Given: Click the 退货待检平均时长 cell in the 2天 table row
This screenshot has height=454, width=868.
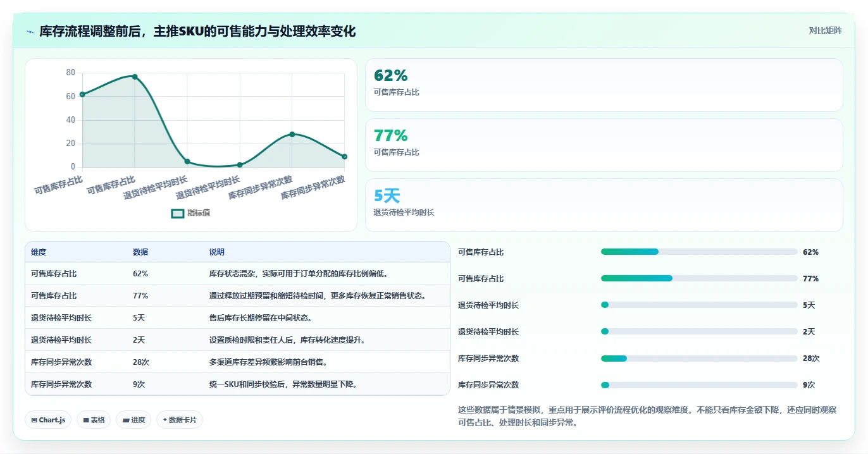Looking at the screenshot, I should 61,340.
